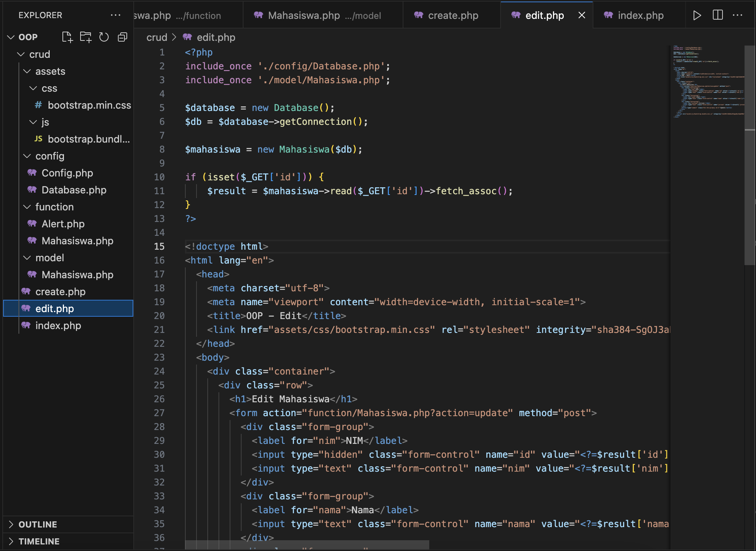Split the editor using the split icon
Screen dimensions: 756x551
point(718,15)
